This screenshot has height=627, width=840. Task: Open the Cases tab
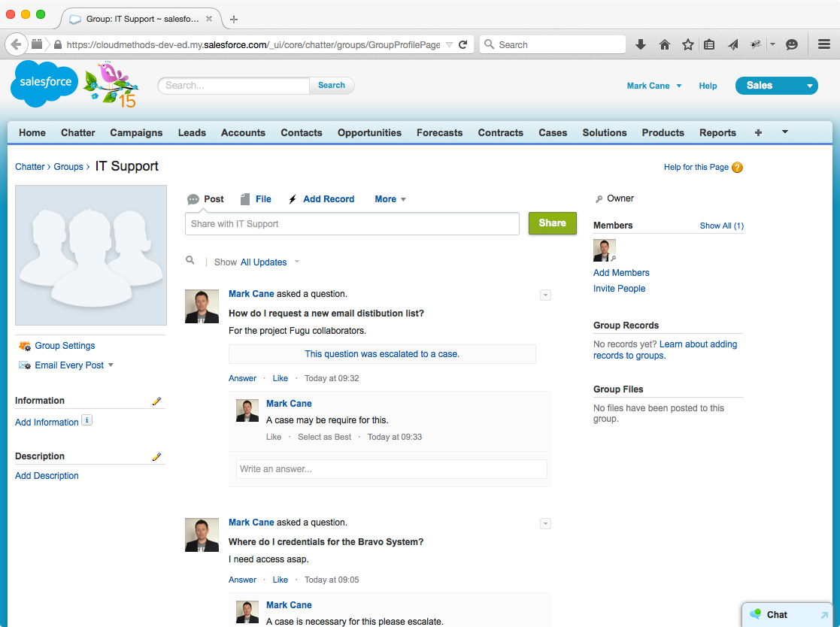[552, 133]
